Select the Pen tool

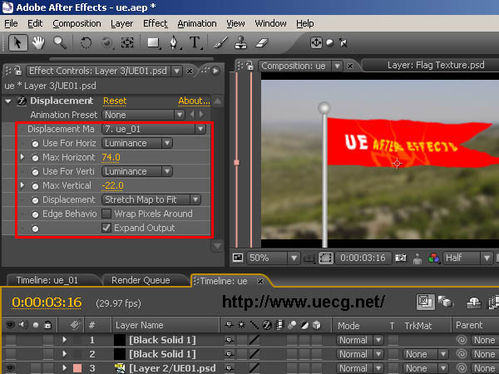[174, 43]
